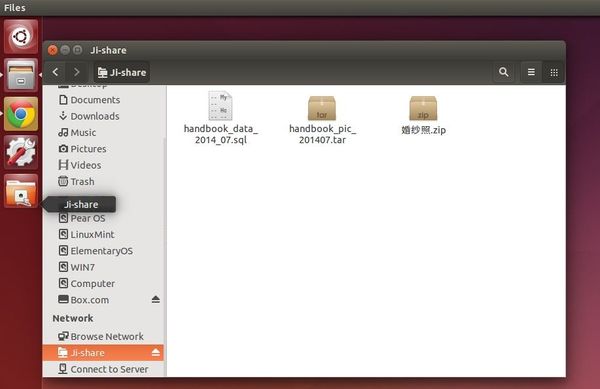Launch Google Chrome from the dock
The image size is (600, 389).
coord(21,114)
